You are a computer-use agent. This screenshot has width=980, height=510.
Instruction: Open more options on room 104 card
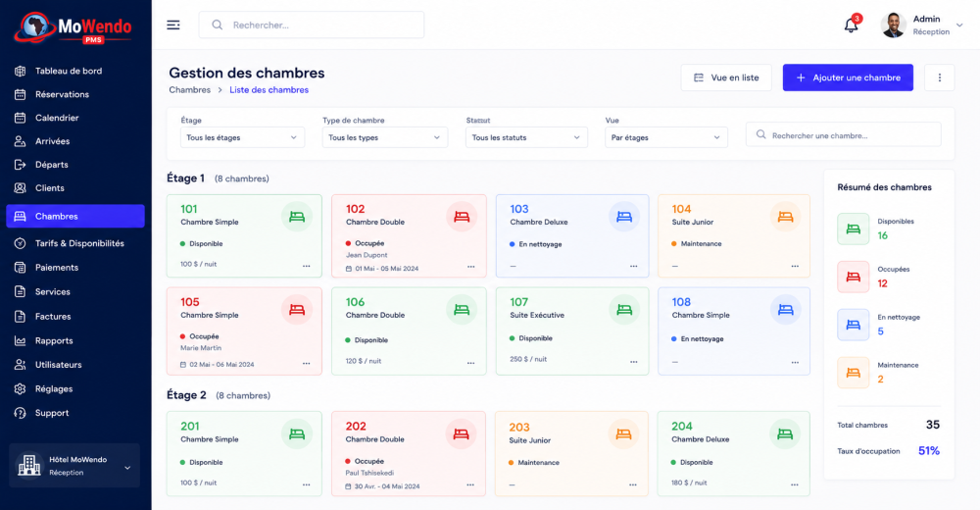tap(795, 266)
